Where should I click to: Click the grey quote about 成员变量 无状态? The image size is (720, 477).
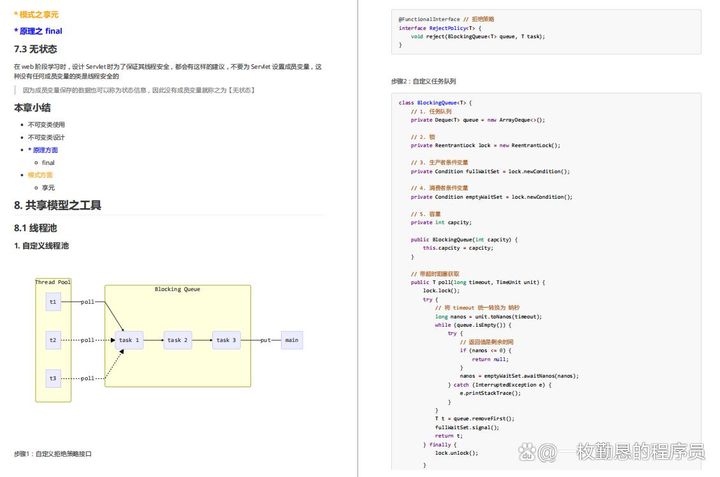point(139,90)
